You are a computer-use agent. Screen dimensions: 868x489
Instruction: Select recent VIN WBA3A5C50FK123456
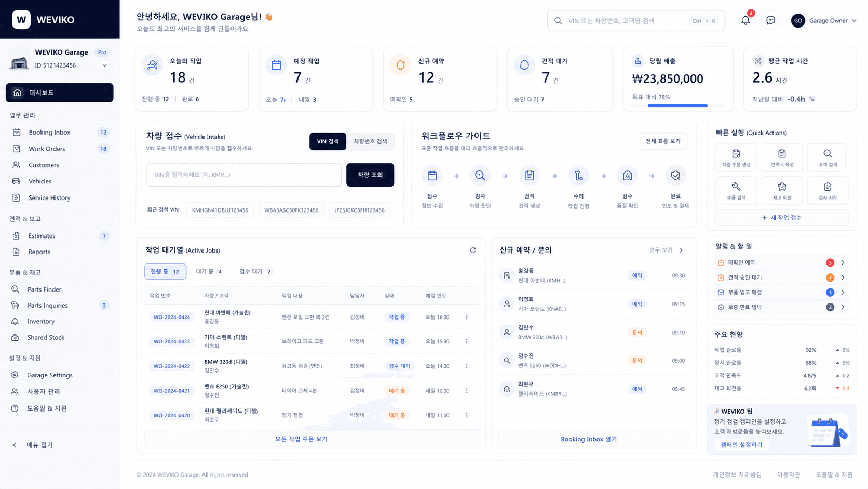click(291, 210)
